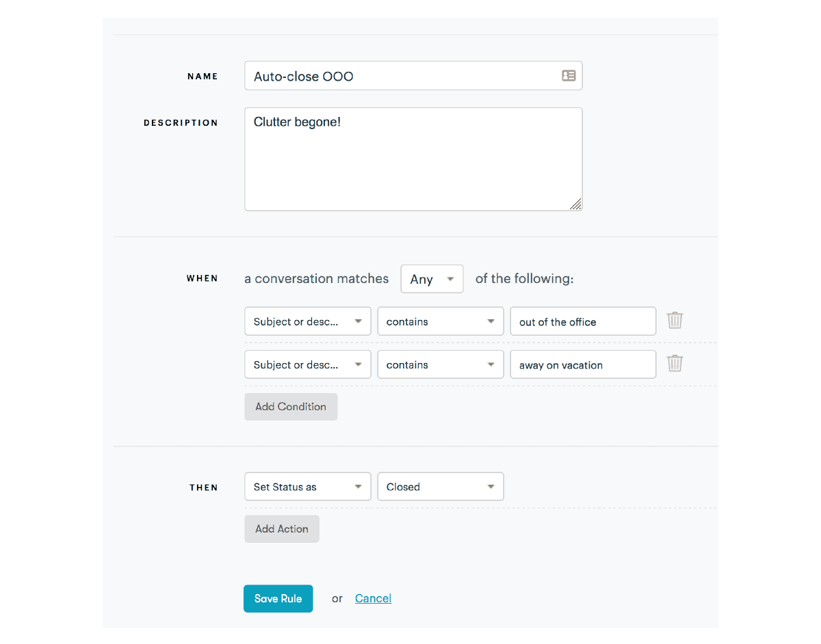Open the "Any" match type dropdown
Image resolution: width=821 pixels, height=644 pixels.
432,278
